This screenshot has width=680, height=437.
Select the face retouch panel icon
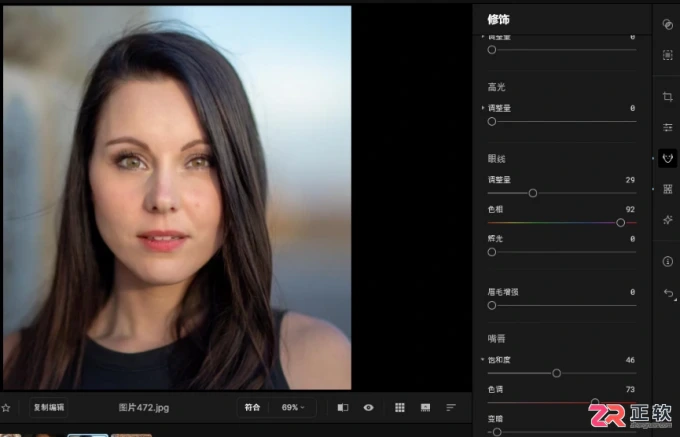pos(667,158)
